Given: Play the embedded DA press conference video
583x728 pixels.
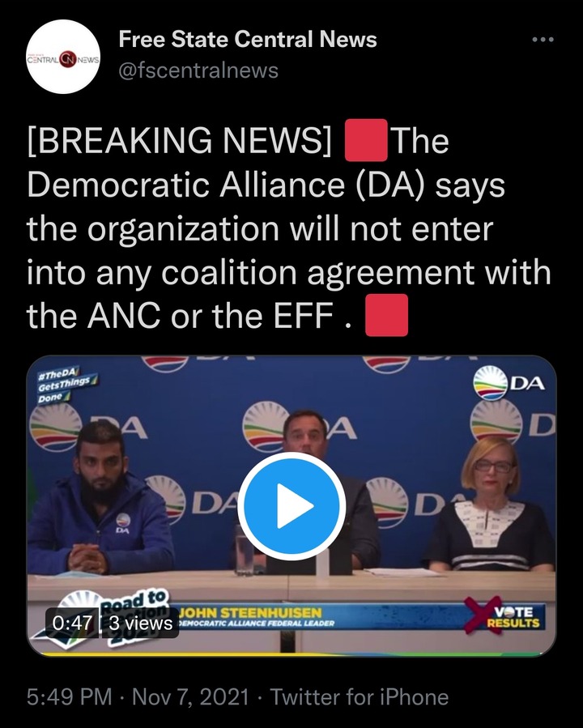Looking at the screenshot, I should pos(291,505).
